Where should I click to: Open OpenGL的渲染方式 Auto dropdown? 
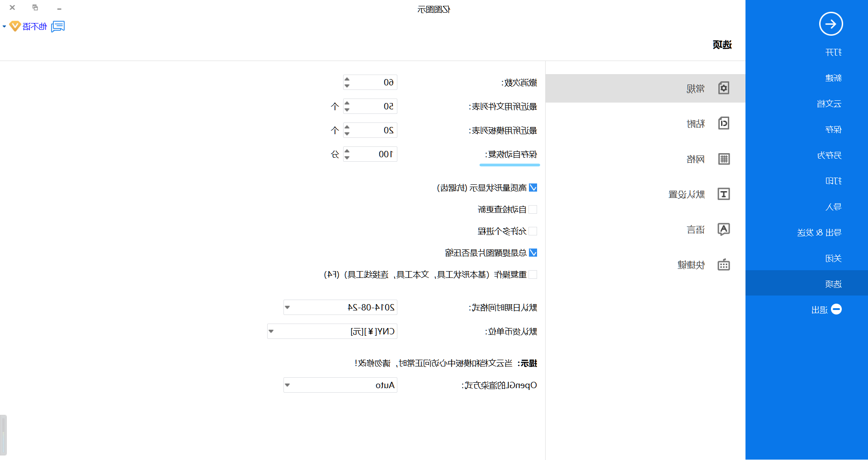(x=340, y=385)
